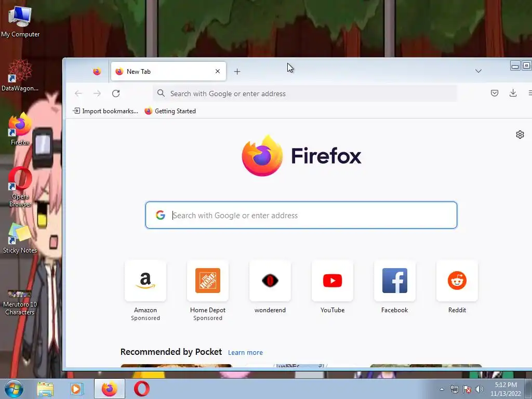
Task: Open the Facebook shortcut tile
Action: [395, 281]
